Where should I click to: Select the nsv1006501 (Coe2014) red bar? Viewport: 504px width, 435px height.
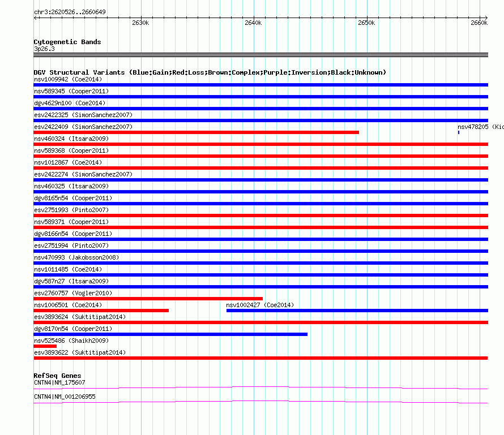pyautogui.click(x=101, y=311)
